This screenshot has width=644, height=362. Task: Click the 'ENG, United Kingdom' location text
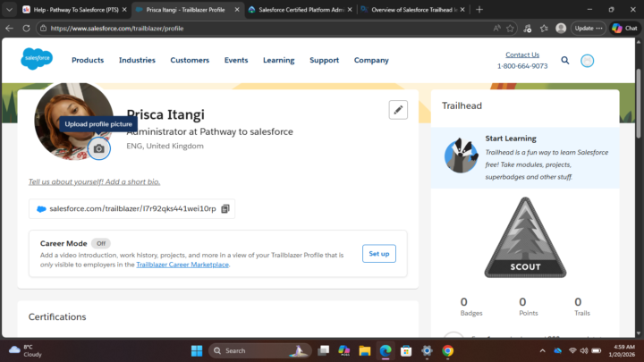click(x=165, y=146)
